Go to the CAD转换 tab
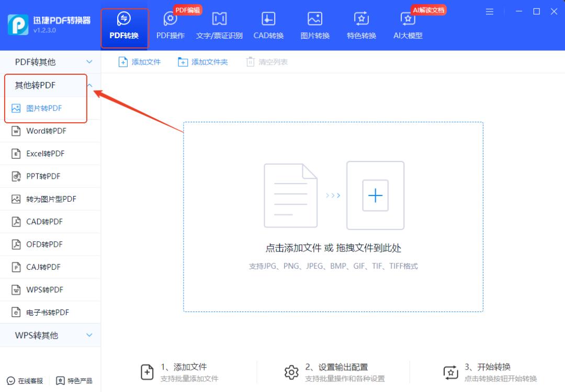Screen dimensions: 565x392 click(x=268, y=26)
